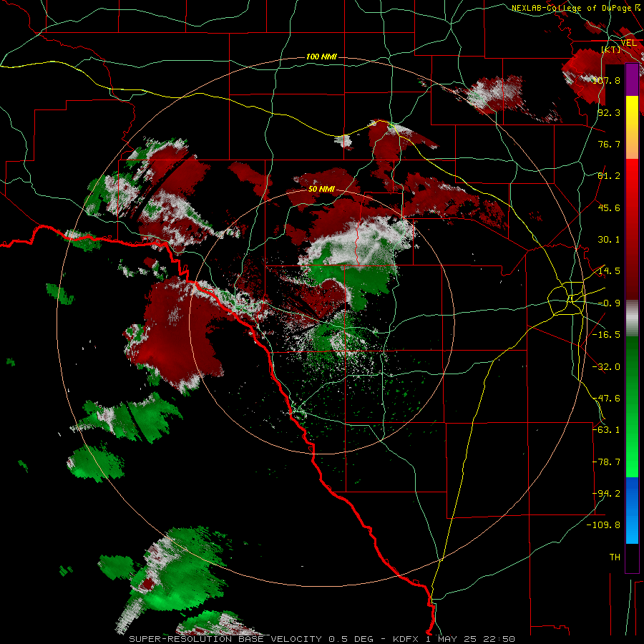Click the 76.7 scale value

[609, 144]
